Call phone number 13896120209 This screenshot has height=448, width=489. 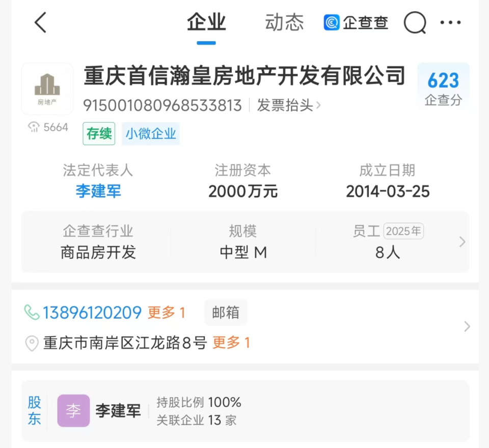[92, 313]
